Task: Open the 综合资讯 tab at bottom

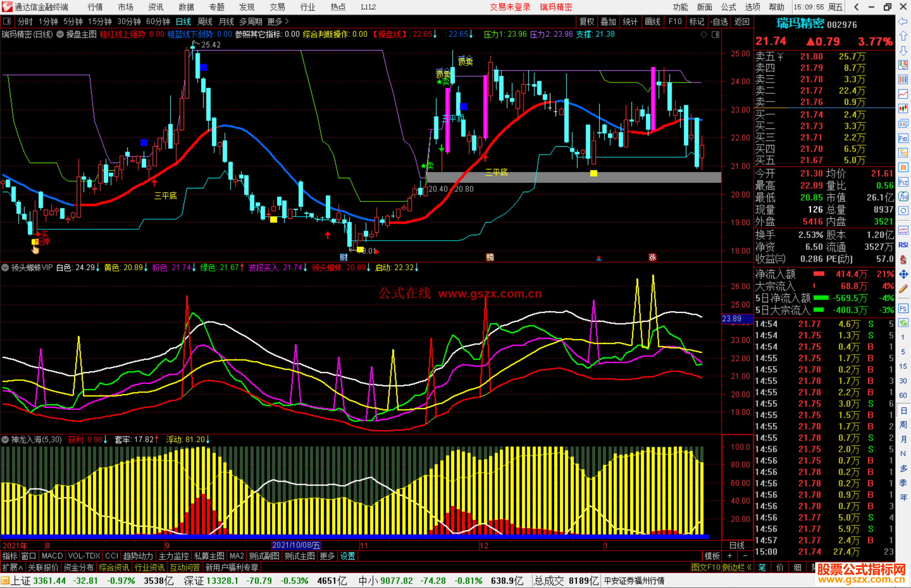Action: pos(114,568)
